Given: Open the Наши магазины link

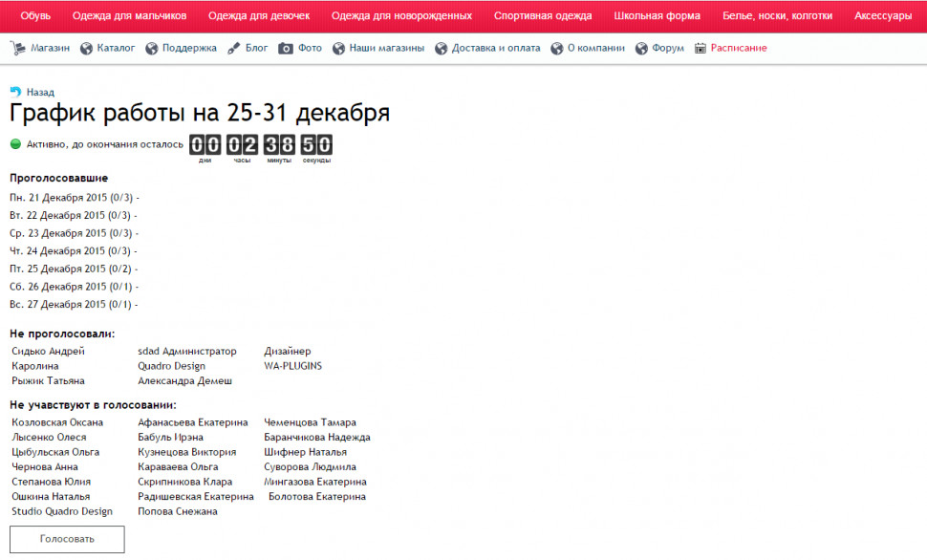Looking at the screenshot, I should click(387, 48).
